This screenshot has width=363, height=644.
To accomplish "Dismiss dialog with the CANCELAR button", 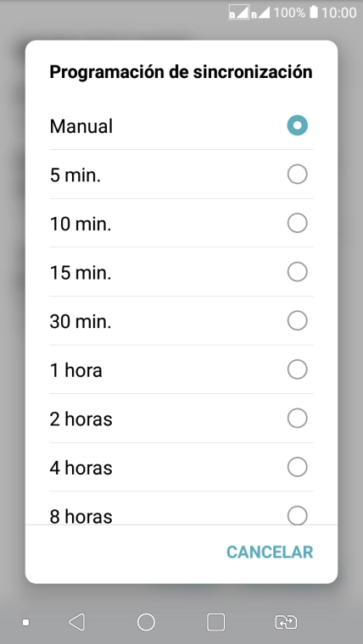I will point(270,552).
